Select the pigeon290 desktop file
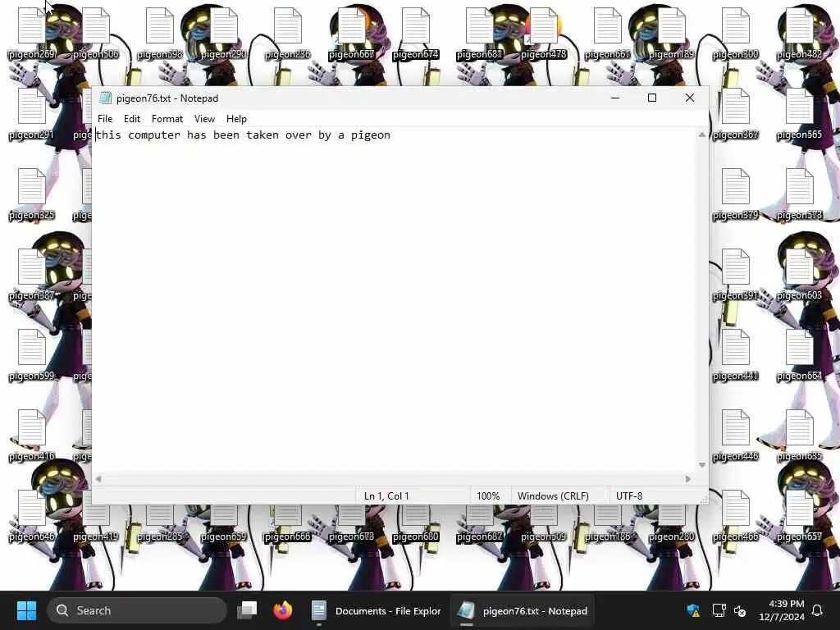 click(x=224, y=33)
